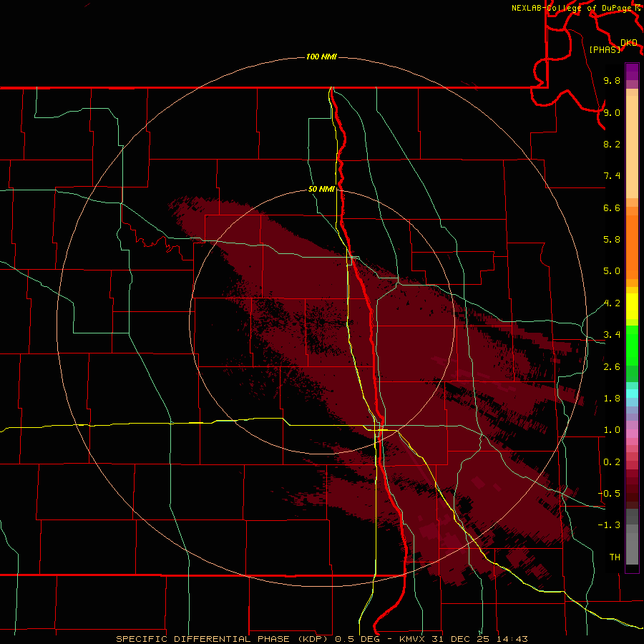Click the light peach band of the color bar

[632, 147]
